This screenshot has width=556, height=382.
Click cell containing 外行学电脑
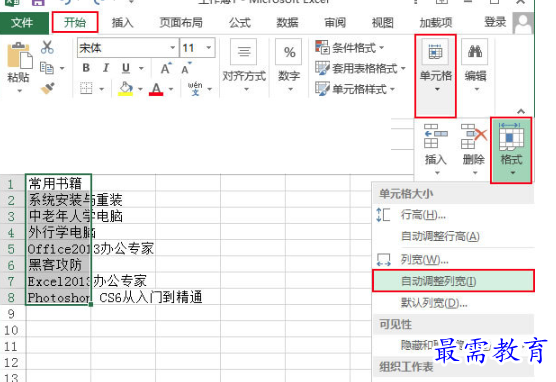(58, 232)
